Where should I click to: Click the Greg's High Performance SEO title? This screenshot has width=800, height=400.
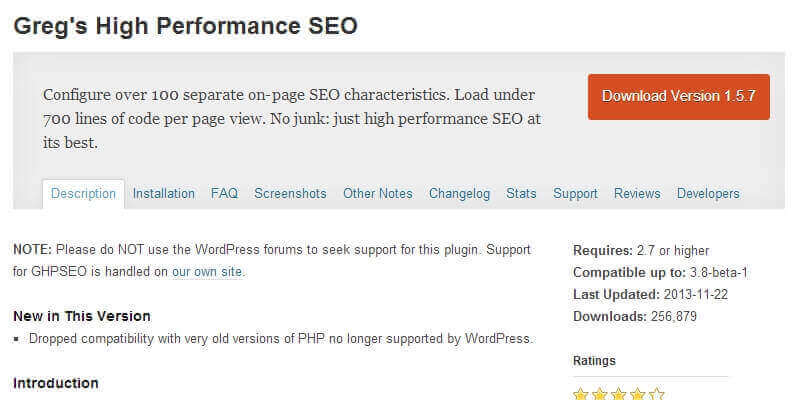click(185, 26)
